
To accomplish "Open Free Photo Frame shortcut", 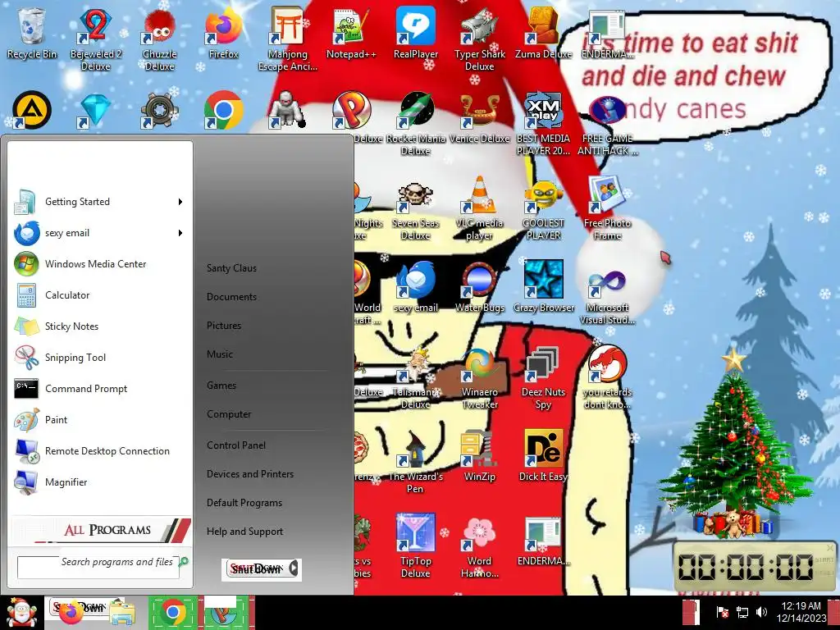I will click(607, 208).
